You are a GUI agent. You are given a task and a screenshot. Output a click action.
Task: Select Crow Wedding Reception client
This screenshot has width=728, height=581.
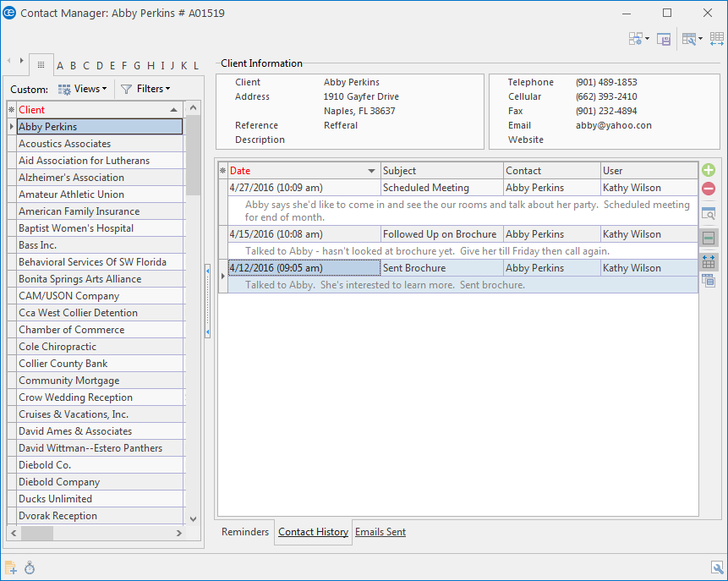[100, 397]
